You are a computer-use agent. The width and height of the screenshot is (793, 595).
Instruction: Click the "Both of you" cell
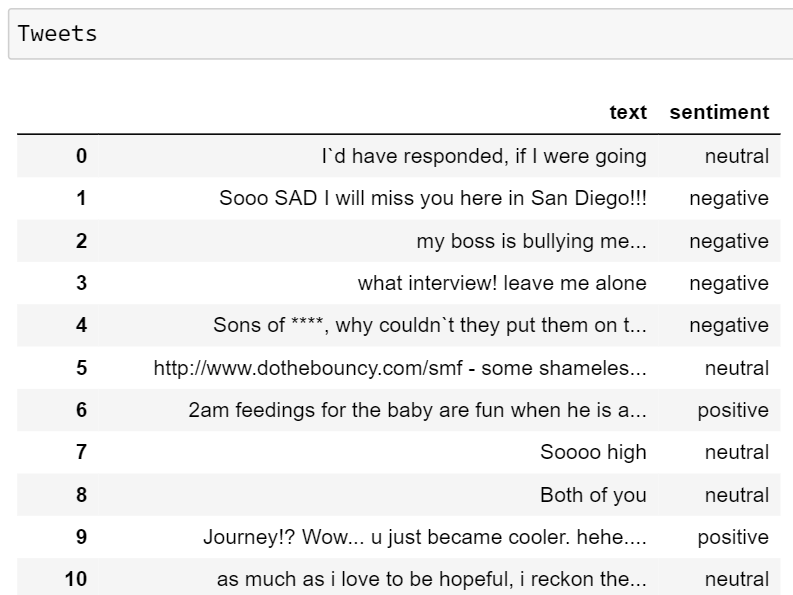[593, 495]
